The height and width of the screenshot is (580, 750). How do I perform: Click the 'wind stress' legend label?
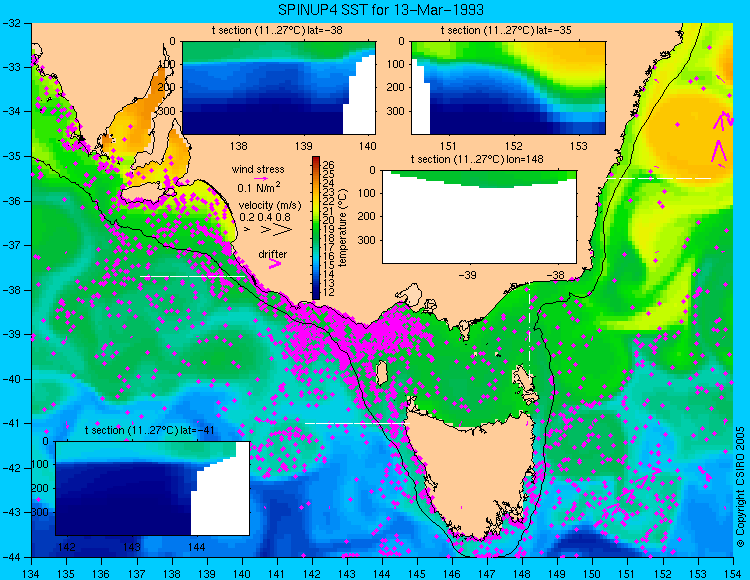coord(258,169)
